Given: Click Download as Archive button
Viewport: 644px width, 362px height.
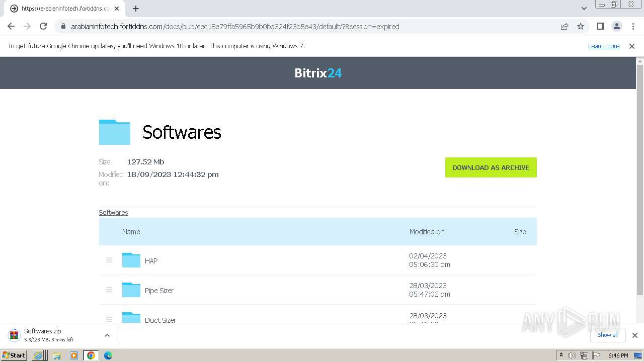Looking at the screenshot, I should (491, 167).
